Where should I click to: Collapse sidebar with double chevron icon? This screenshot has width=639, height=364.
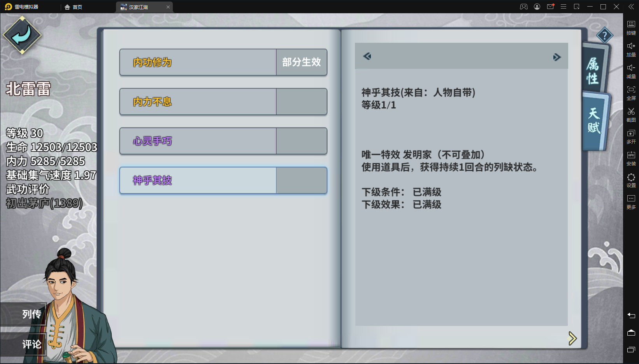[631, 7]
